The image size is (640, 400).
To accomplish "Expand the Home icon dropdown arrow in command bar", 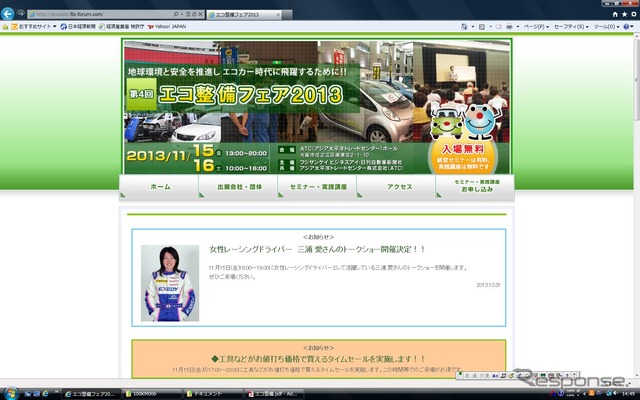I will click(473, 27).
